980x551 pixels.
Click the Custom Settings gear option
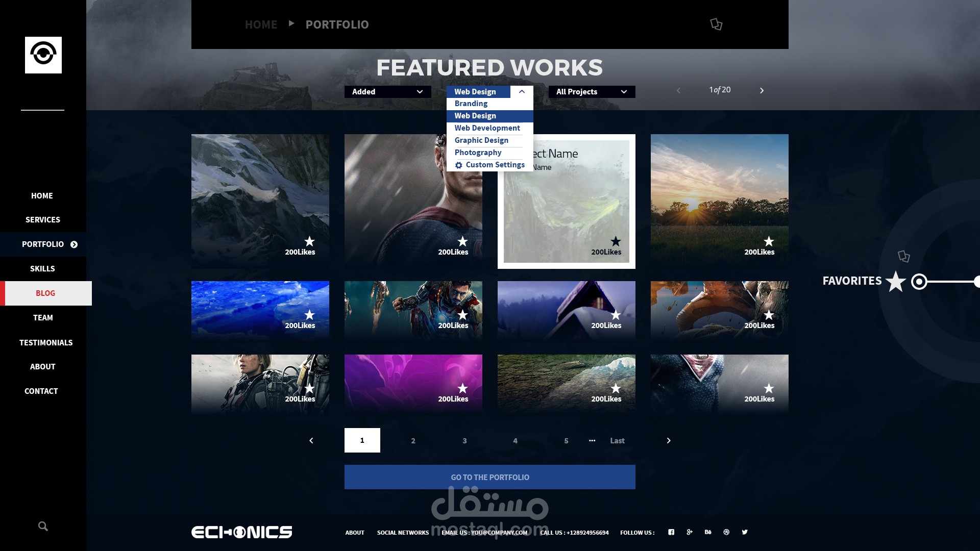pos(489,165)
